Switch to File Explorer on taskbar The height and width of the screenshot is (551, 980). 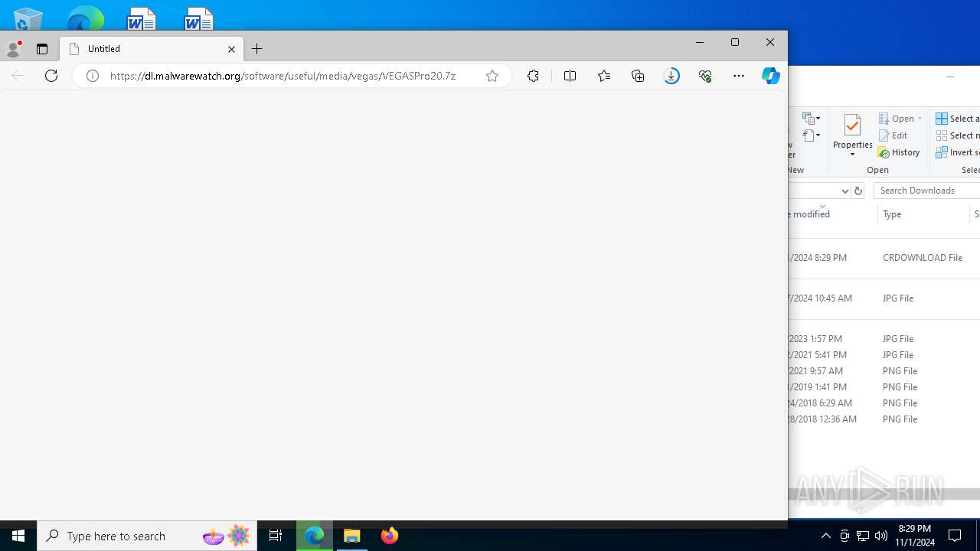(x=352, y=536)
